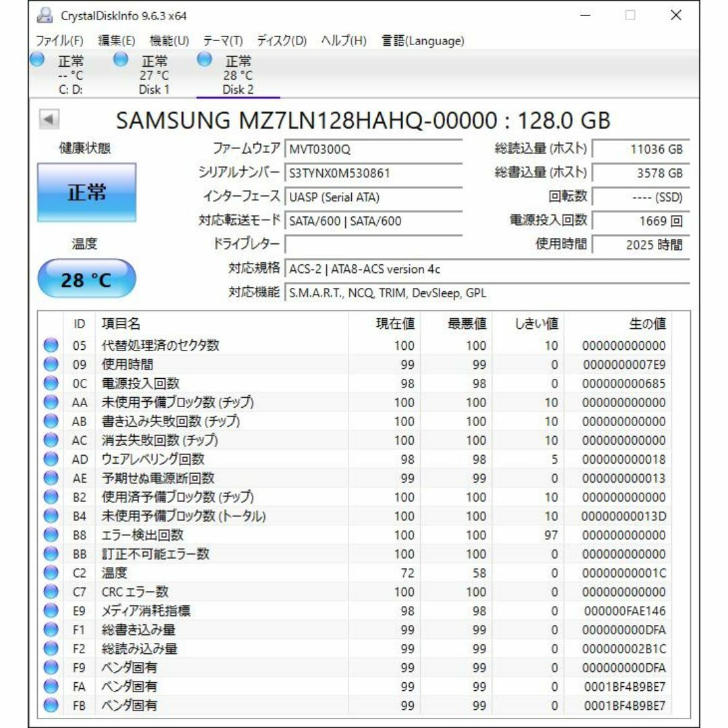Select the 代替処理済のセクタ数 row name
Screen dimensions: 728x728
[160, 345]
